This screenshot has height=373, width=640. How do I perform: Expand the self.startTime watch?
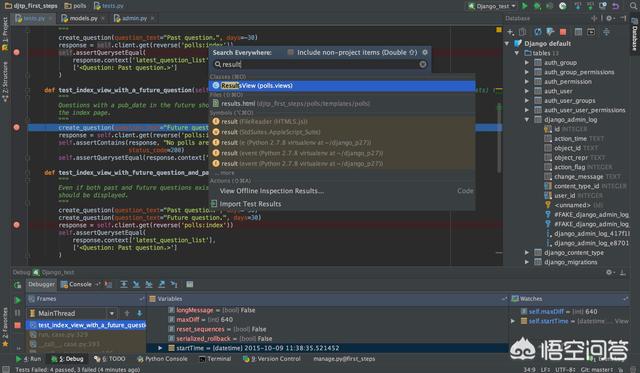[x=513, y=321]
